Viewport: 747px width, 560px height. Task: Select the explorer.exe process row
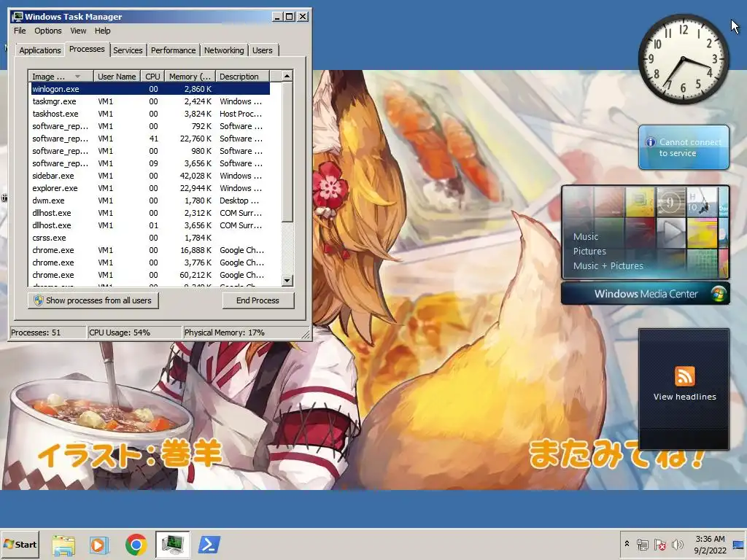[x=150, y=188]
